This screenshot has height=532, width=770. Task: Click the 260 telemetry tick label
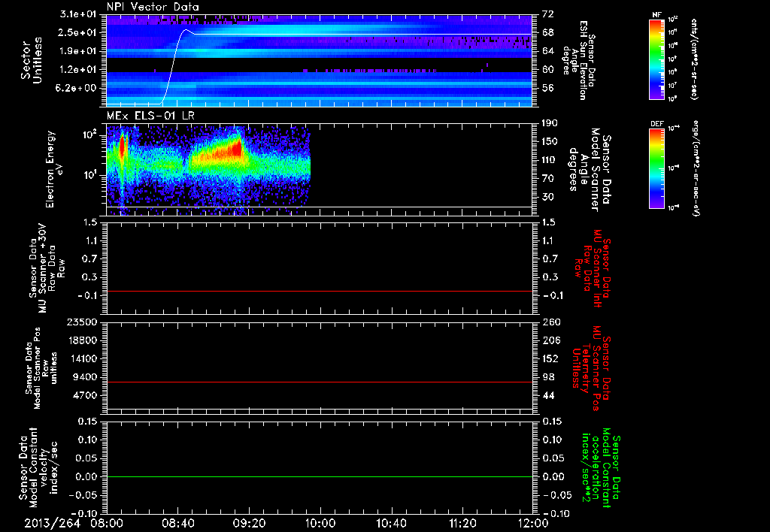pyautogui.click(x=551, y=322)
